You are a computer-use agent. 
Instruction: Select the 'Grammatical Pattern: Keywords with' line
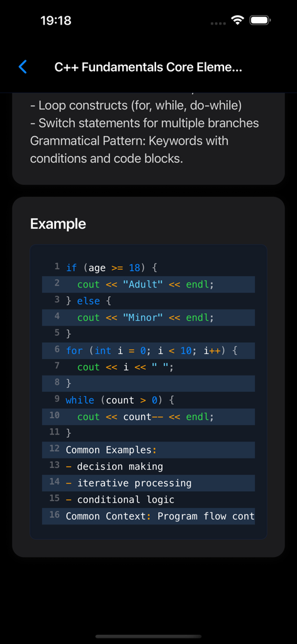point(129,141)
